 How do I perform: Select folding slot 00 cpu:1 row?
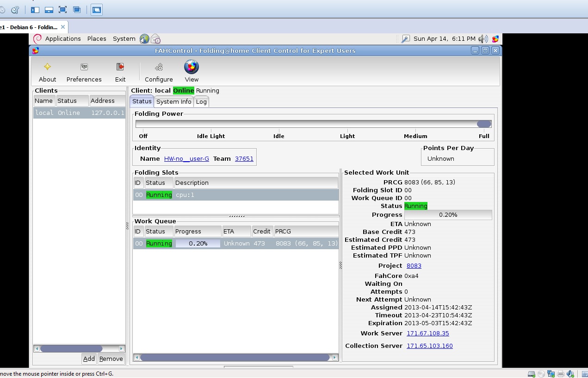tap(236, 195)
